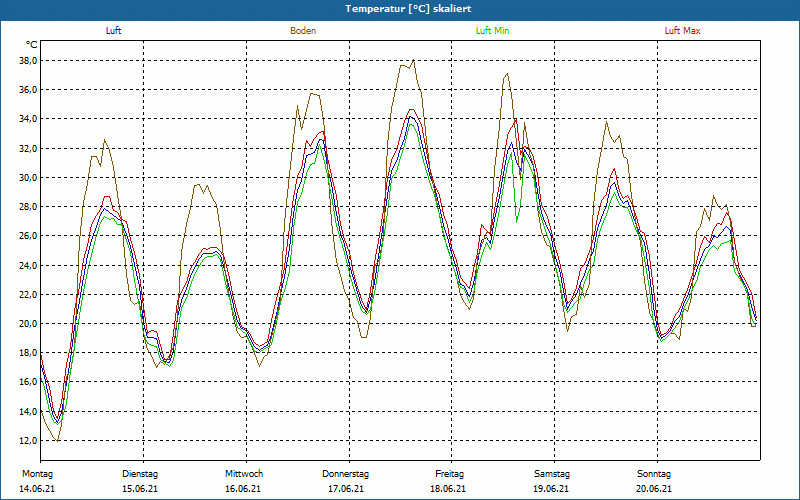800x500 pixels.
Task: Click the 'Sonntag' day label
Action: click(654, 474)
